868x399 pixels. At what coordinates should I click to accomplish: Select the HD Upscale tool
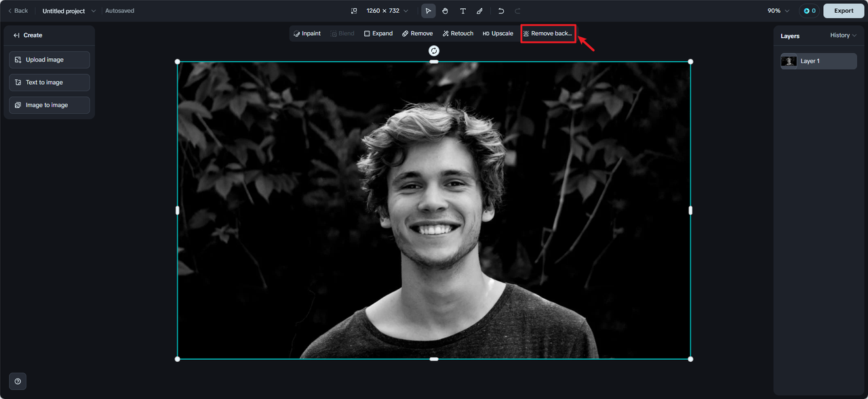coord(498,33)
